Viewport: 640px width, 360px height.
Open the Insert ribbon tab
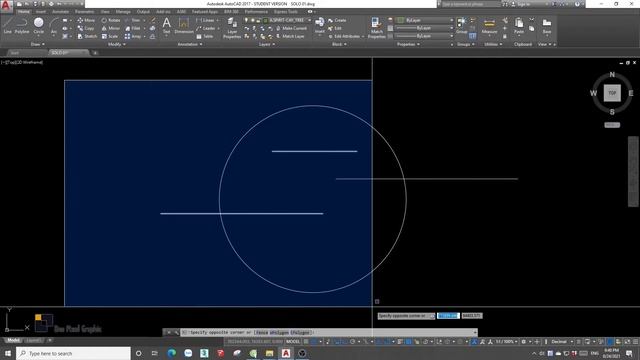(41, 12)
